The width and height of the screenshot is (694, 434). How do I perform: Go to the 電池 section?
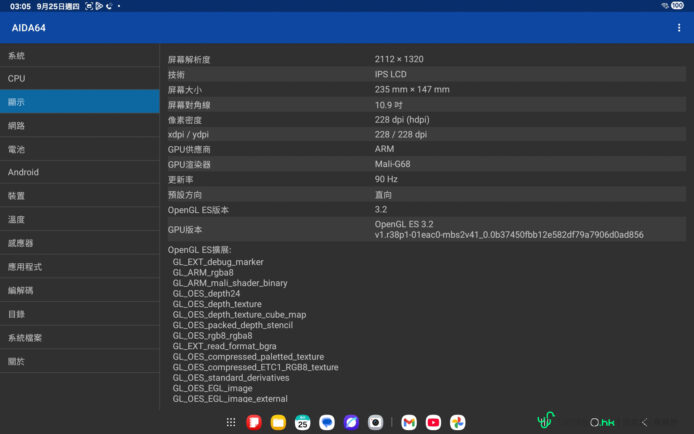(80, 149)
